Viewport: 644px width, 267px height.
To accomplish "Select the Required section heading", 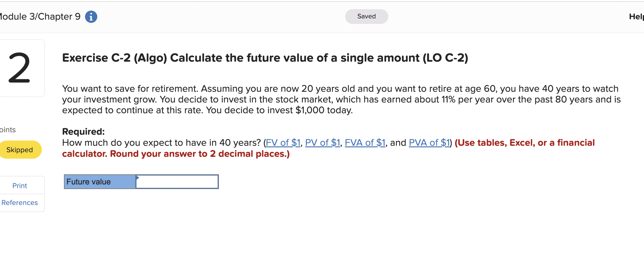I will (x=83, y=131).
